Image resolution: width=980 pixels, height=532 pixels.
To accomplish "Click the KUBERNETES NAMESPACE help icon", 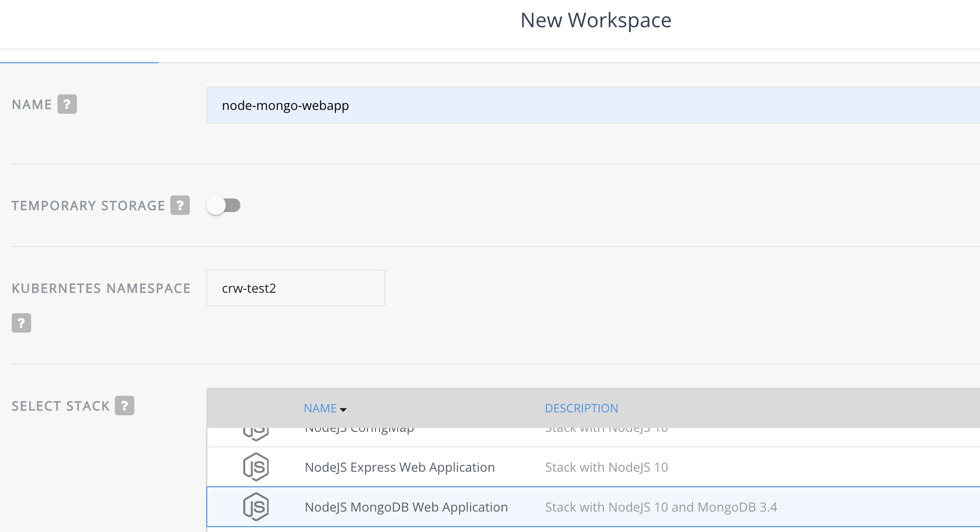I will click(x=21, y=322).
